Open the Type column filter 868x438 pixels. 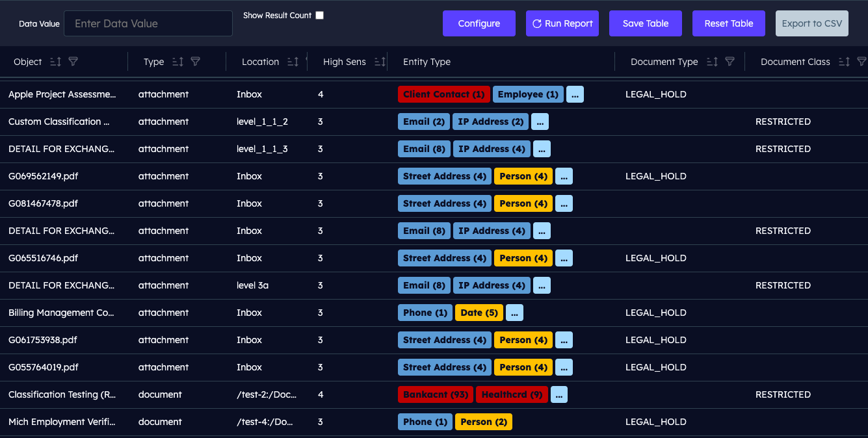point(195,62)
